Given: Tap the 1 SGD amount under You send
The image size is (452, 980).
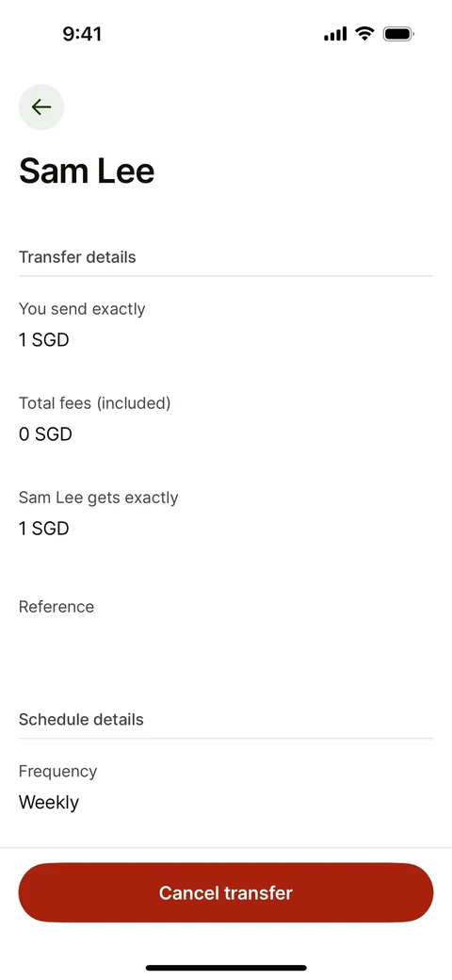Looking at the screenshot, I should (43, 340).
